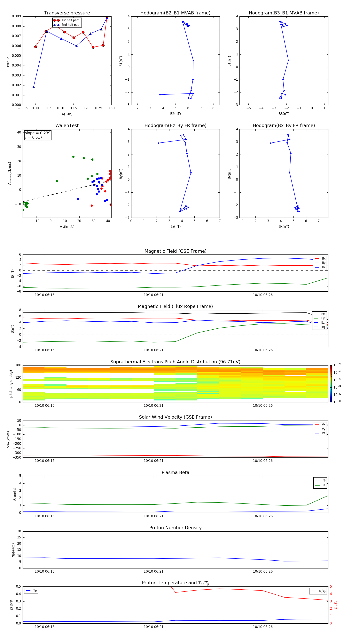Click the 'Vx' velocity legend entry

(320, 424)
